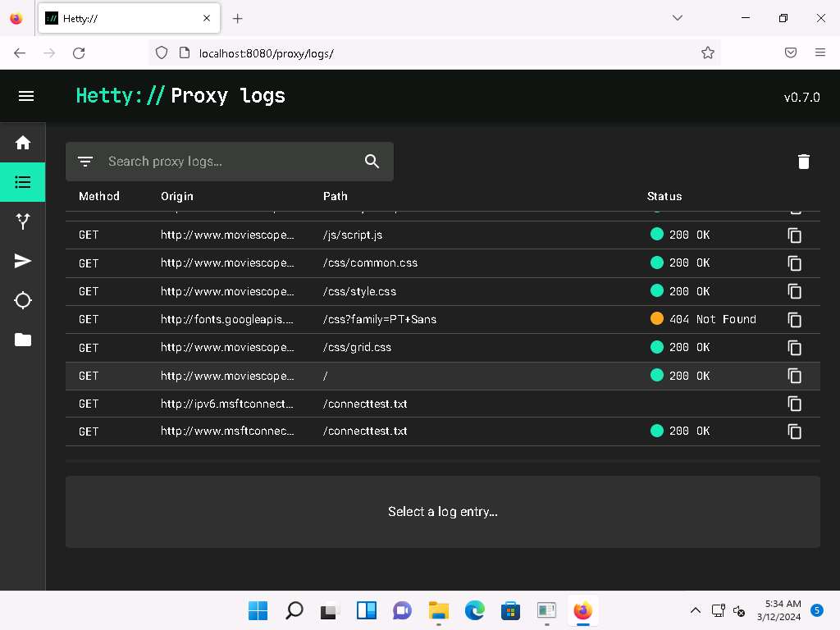
Task: Copy the /js/script.js request entry
Action: click(794, 235)
